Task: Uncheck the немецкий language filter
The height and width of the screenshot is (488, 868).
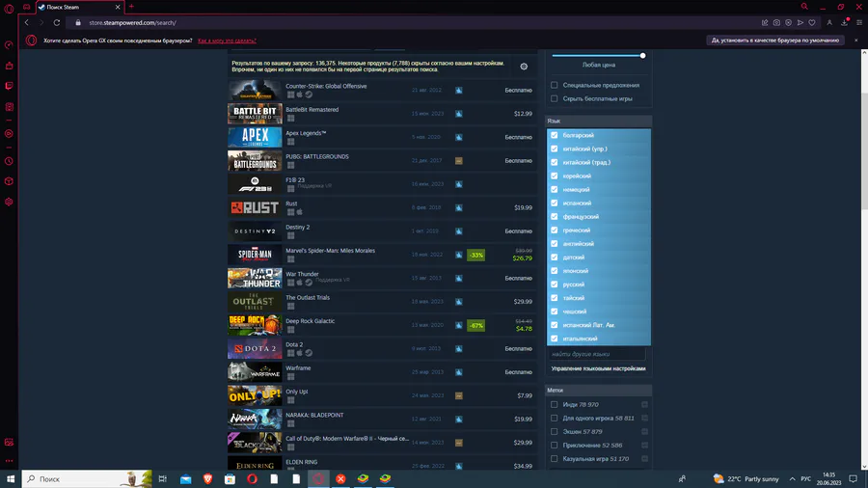Action: pos(555,189)
